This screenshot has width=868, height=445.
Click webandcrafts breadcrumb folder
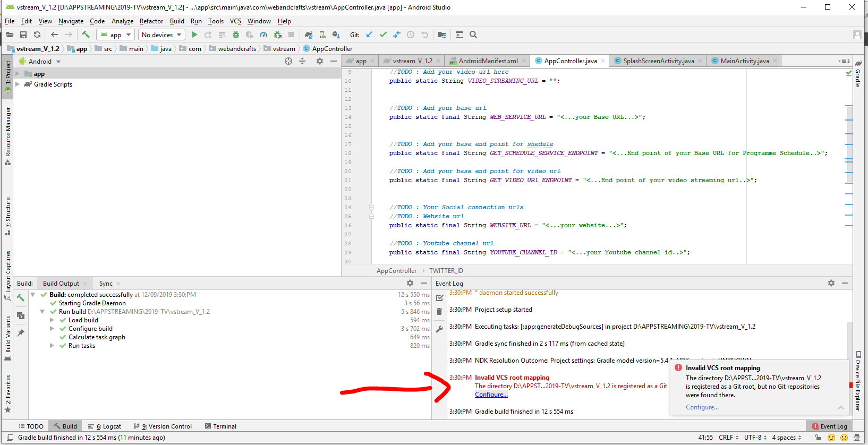[x=232, y=49]
